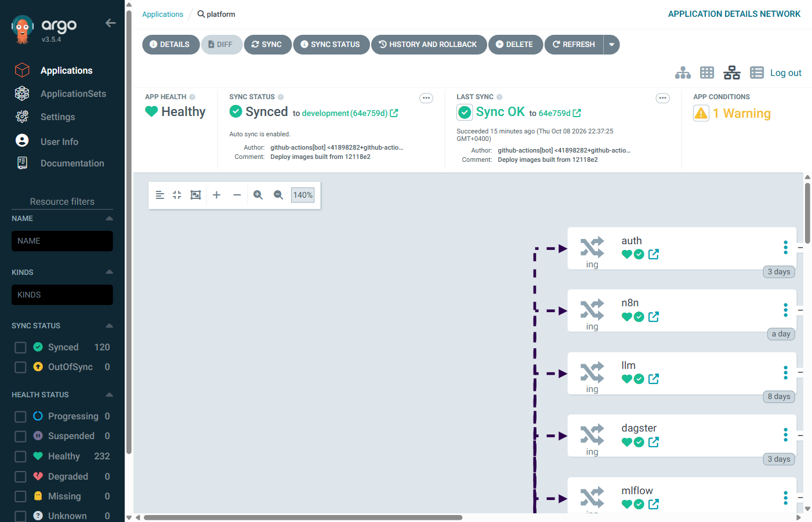Open ApplicationSets in the sidebar
This screenshot has height=522, width=812.
click(x=73, y=93)
